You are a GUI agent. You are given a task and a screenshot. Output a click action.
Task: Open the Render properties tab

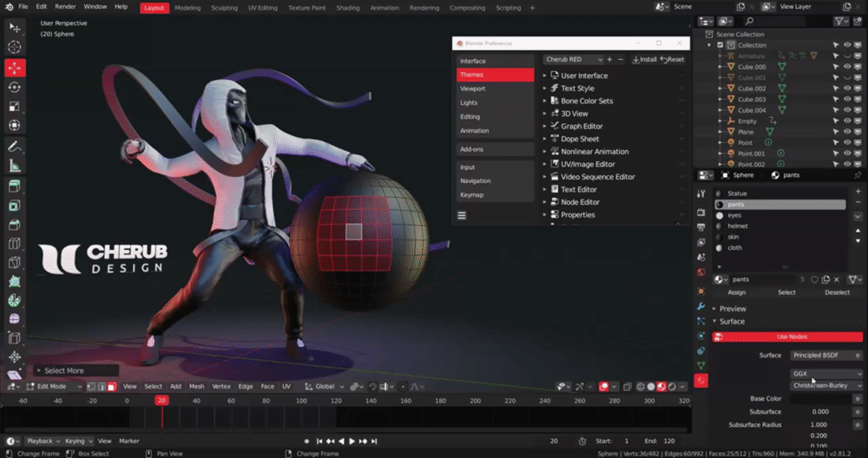click(700, 213)
